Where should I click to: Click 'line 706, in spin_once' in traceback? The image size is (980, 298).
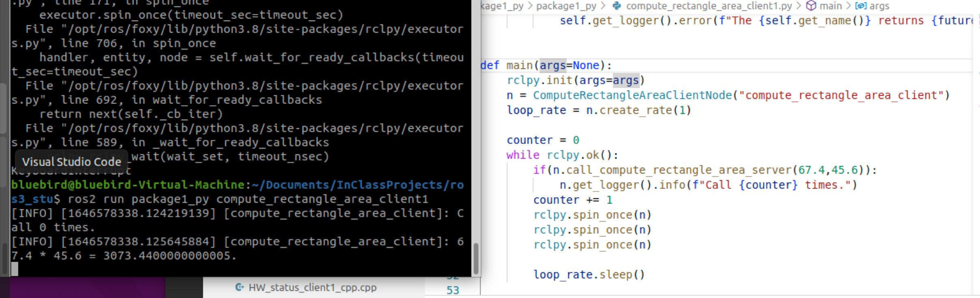click(138, 43)
